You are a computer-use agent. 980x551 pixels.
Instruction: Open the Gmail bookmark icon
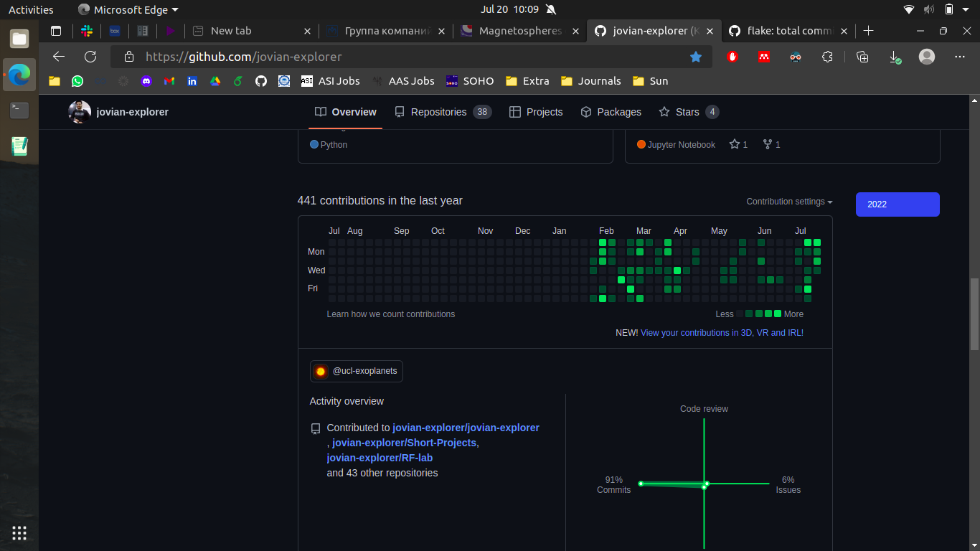[169, 81]
